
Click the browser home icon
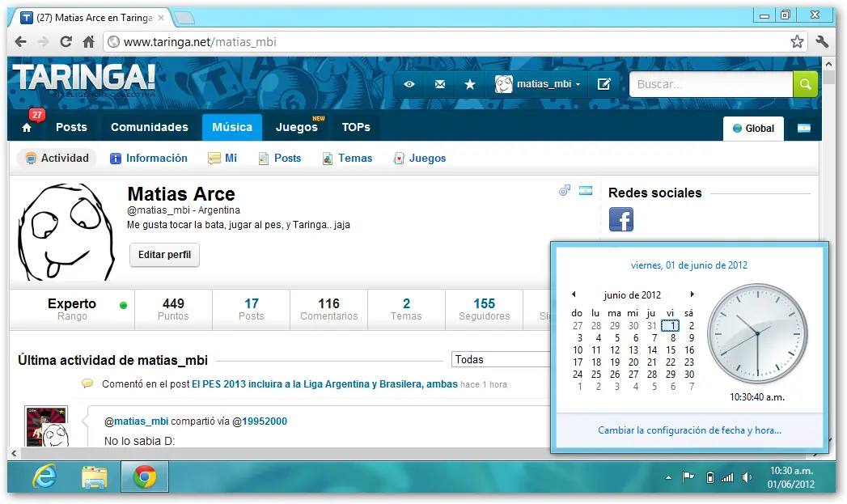coord(89,41)
